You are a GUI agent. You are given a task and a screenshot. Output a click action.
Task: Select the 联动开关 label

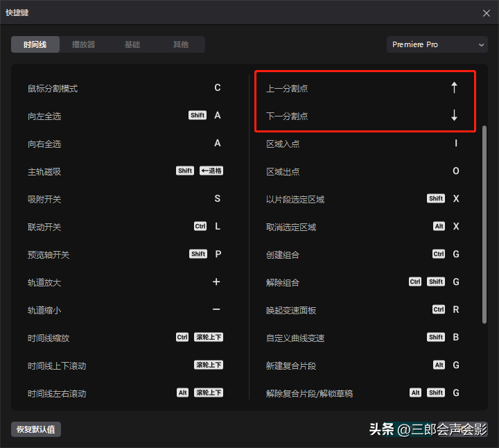(x=44, y=227)
